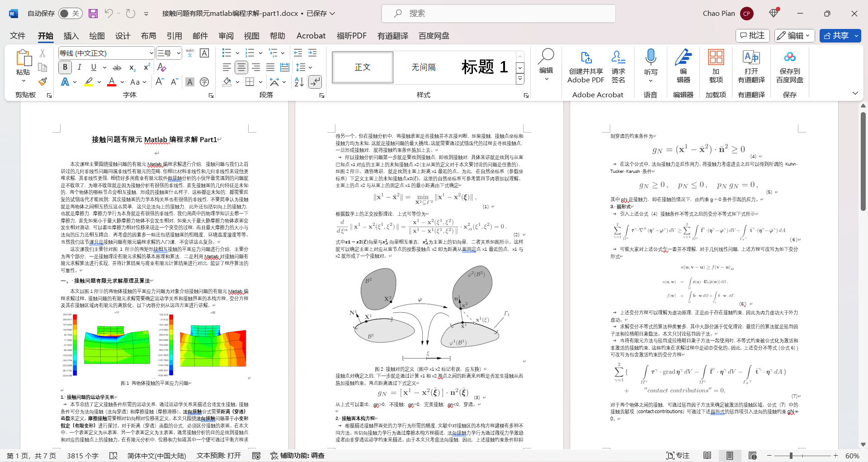
Task: Toggle show paragraph marks button
Action: (315, 82)
